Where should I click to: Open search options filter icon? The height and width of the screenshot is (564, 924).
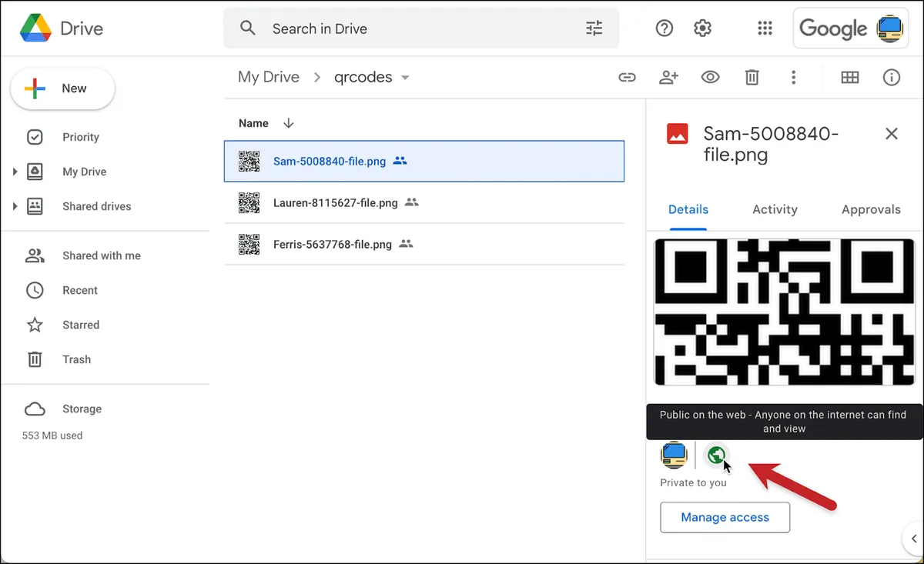point(594,28)
